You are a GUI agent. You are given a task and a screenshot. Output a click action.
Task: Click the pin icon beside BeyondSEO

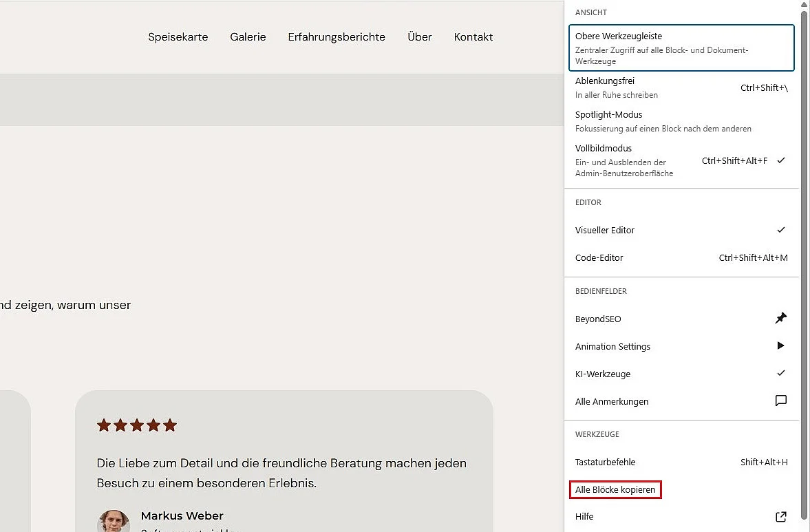click(781, 318)
